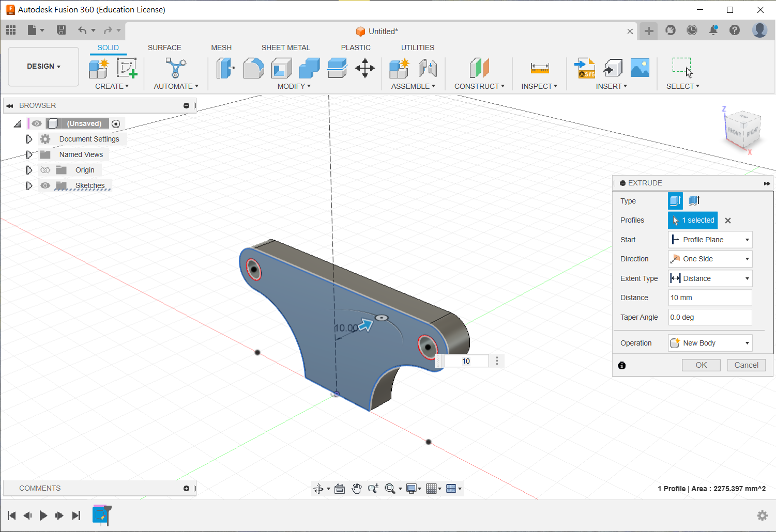The image size is (776, 532).
Task: Click the Insert SVG icon
Action: [x=584, y=68]
